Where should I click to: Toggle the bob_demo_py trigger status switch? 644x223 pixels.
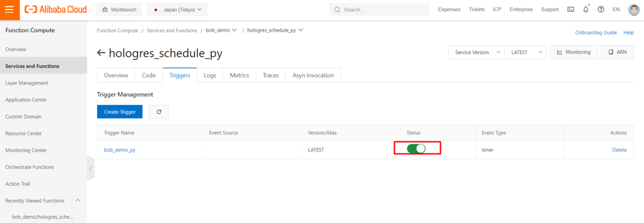416,149
